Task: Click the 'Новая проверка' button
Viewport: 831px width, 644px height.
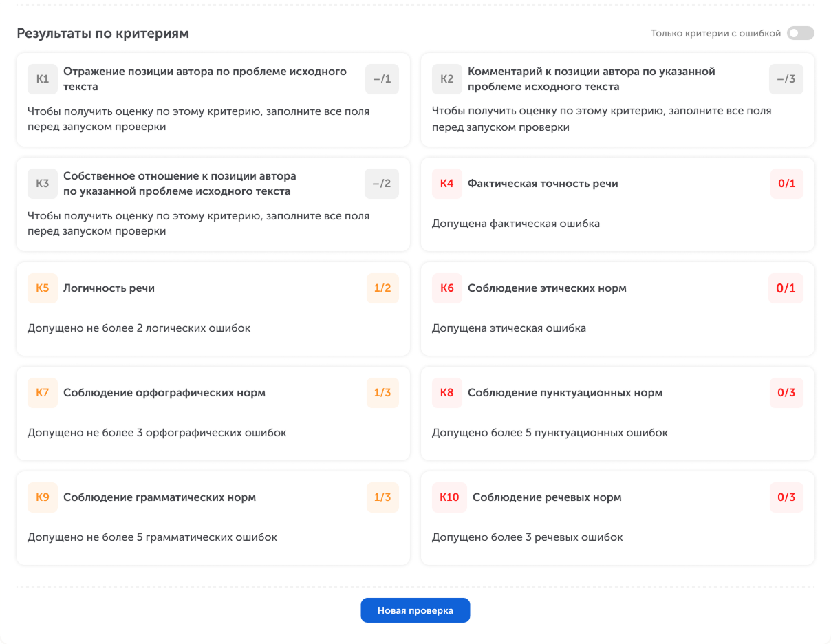Action: tap(415, 610)
